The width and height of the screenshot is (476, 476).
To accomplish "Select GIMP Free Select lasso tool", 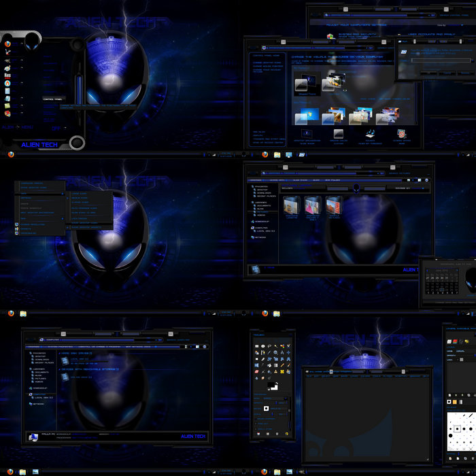I will (x=269, y=346).
